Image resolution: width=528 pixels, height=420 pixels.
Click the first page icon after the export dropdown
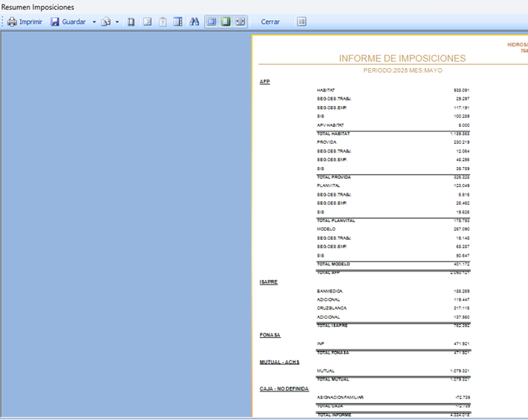(131, 22)
